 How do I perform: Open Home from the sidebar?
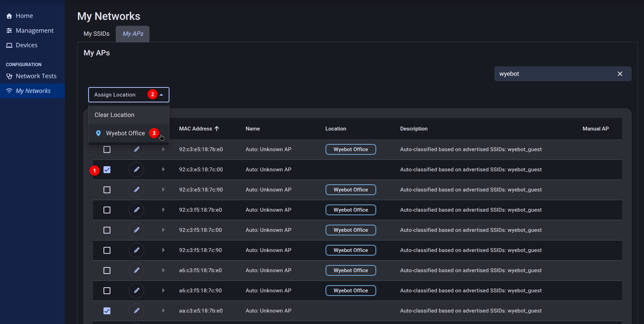32,16
